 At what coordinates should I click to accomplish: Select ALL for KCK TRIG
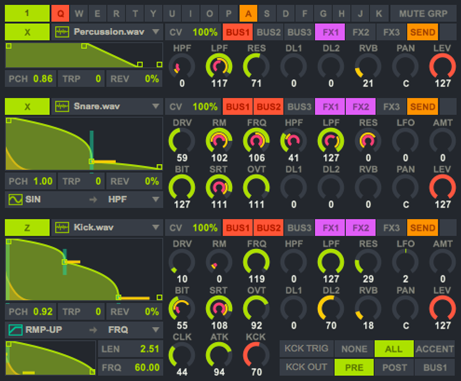(394, 349)
